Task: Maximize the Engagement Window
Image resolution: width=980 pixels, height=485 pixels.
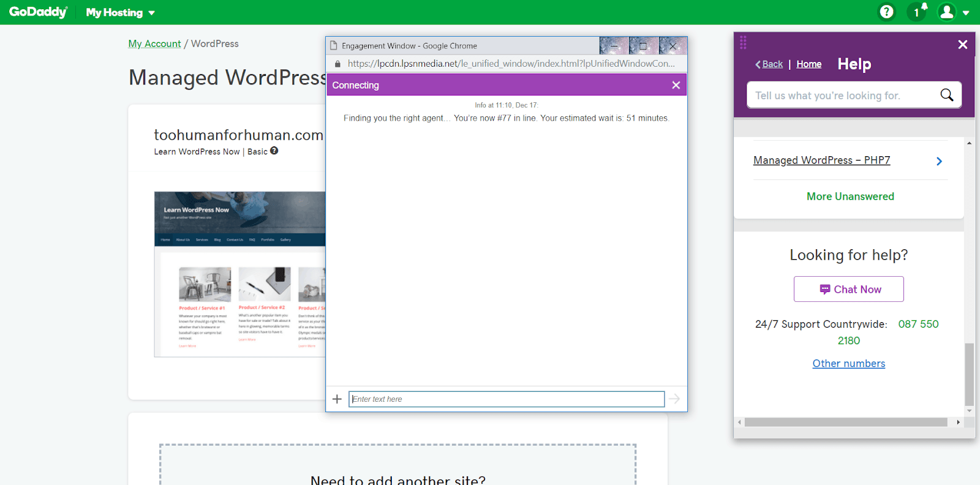Action: [643, 46]
